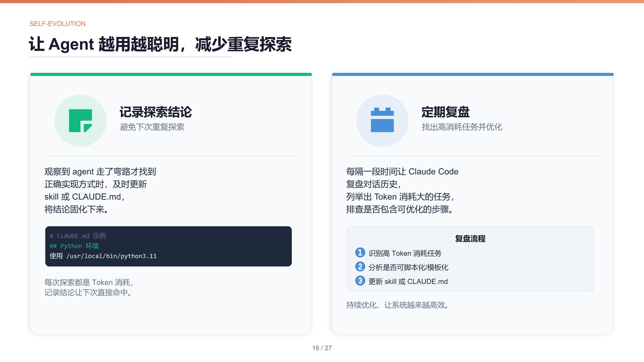Select the subtitle 找出高消耗任务并优化
The width and height of the screenshot is (644, 362).
(x=462, y=127)
